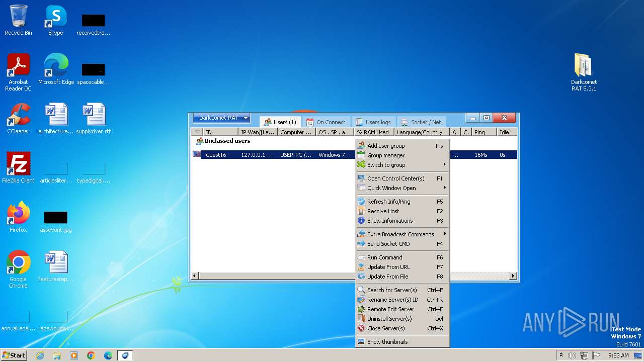The height and width of the screenshot is (362, 644).
Task: Select Close Server(s) entry
Action: (x=402, y=328)
